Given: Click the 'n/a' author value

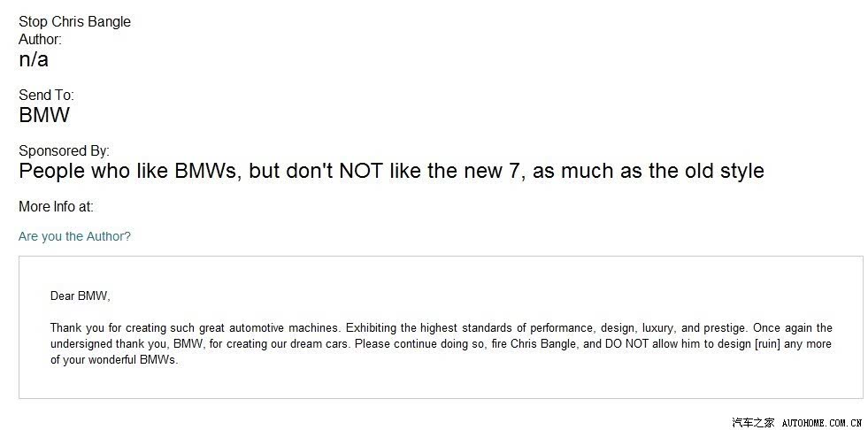Looking at the screenshot, I should [x=34, y=59].
